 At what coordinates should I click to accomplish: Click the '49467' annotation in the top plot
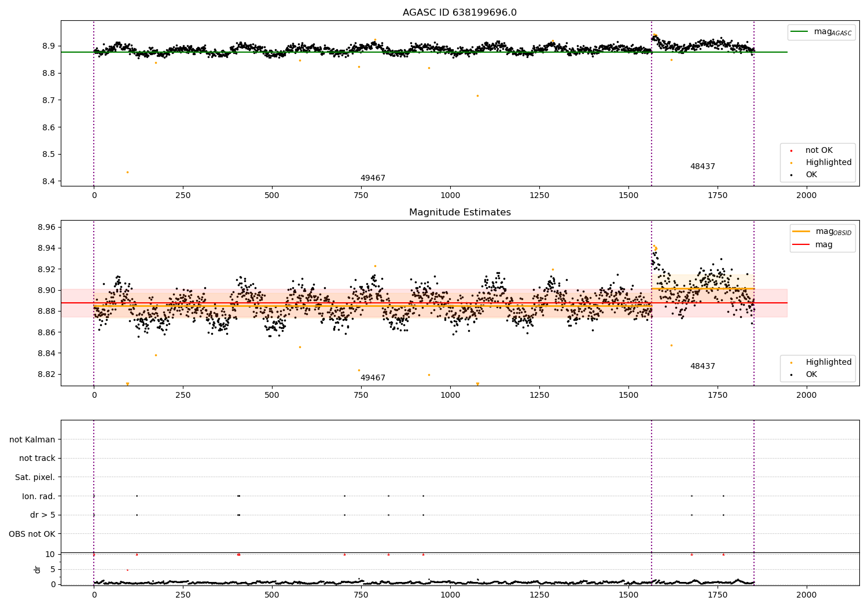[x=373, y=178]
